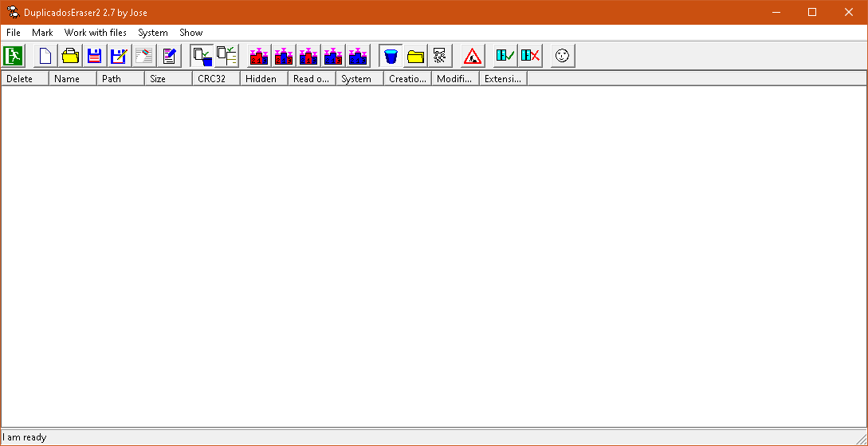Open the Mark menu

pos(42,33)
